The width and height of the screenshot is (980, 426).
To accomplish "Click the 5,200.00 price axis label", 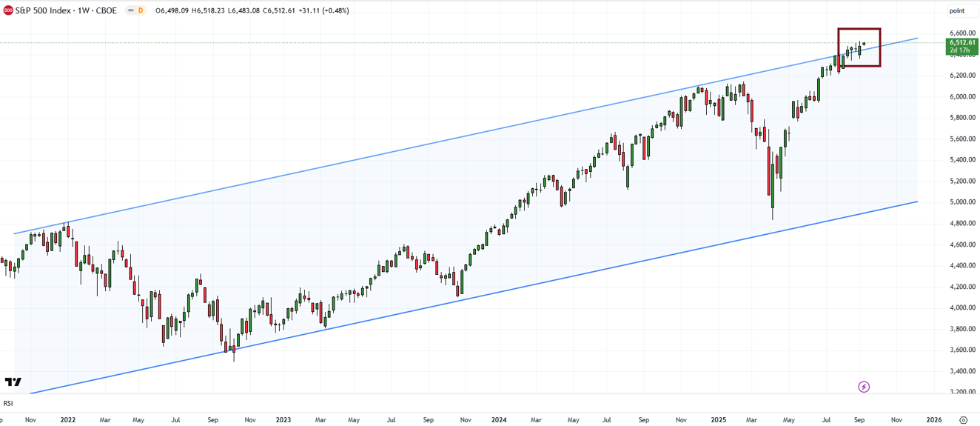I will pos(961,181).
